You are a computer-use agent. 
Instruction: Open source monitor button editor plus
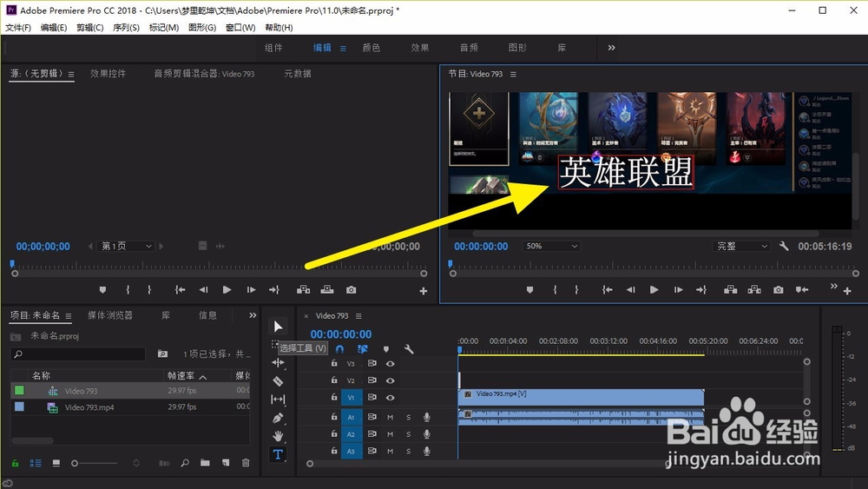click(424, 291)
